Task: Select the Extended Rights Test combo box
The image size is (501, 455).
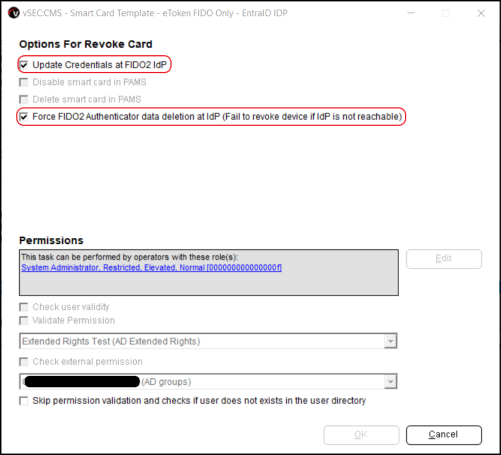Action: point(208,341)
